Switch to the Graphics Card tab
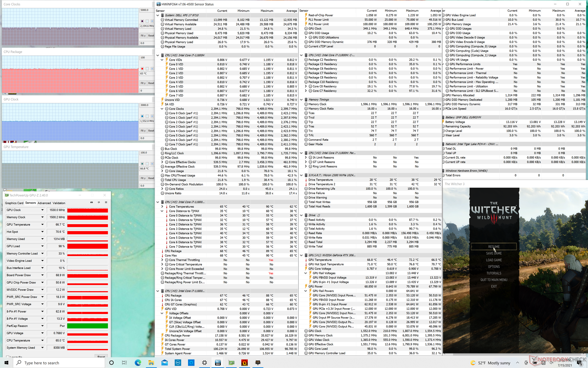 tap(14, 203)
